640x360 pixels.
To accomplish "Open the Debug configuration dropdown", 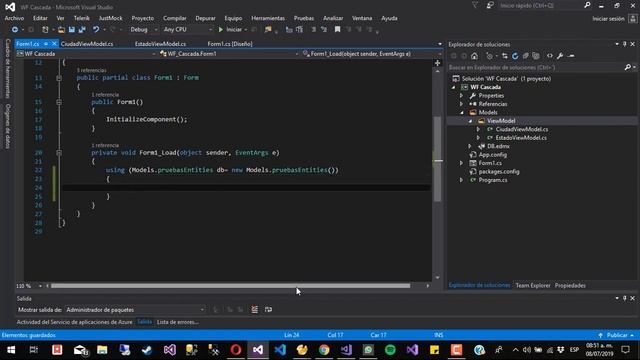I will (x=143, y=29).
